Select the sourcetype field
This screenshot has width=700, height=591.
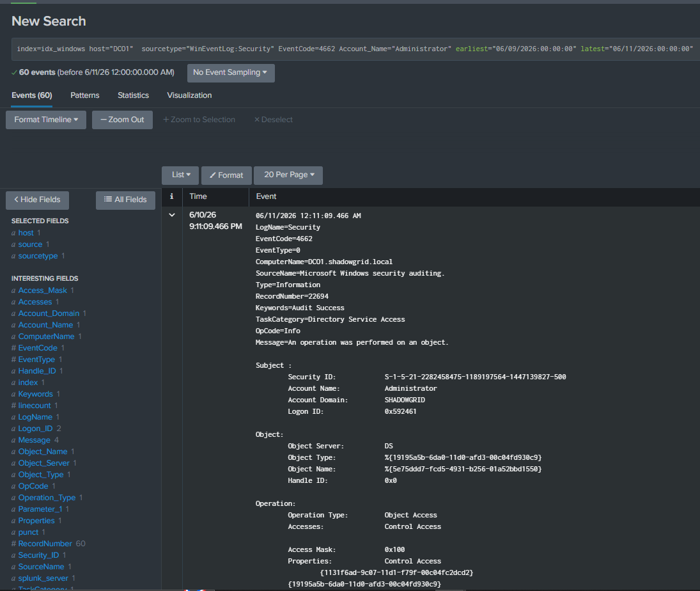tap(38, 256)
